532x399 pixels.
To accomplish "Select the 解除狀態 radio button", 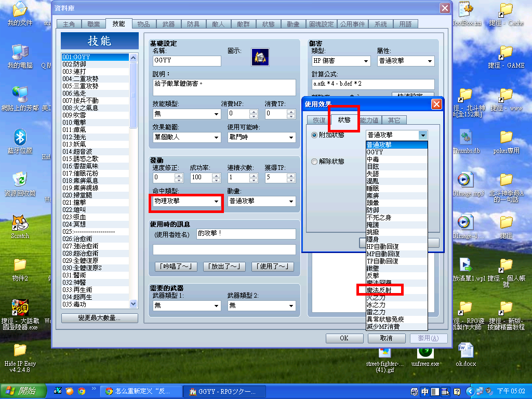I will coord(314,162).
